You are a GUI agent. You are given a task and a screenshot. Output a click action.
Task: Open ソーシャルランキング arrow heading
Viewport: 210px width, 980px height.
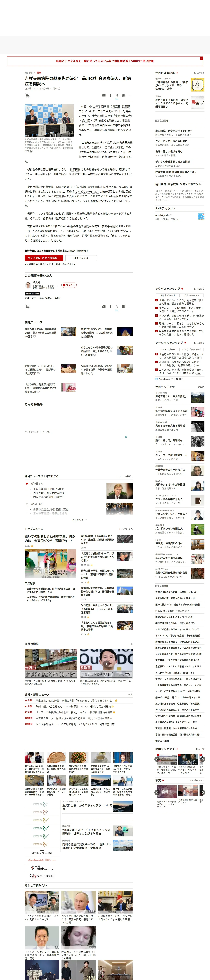point(171,343)
